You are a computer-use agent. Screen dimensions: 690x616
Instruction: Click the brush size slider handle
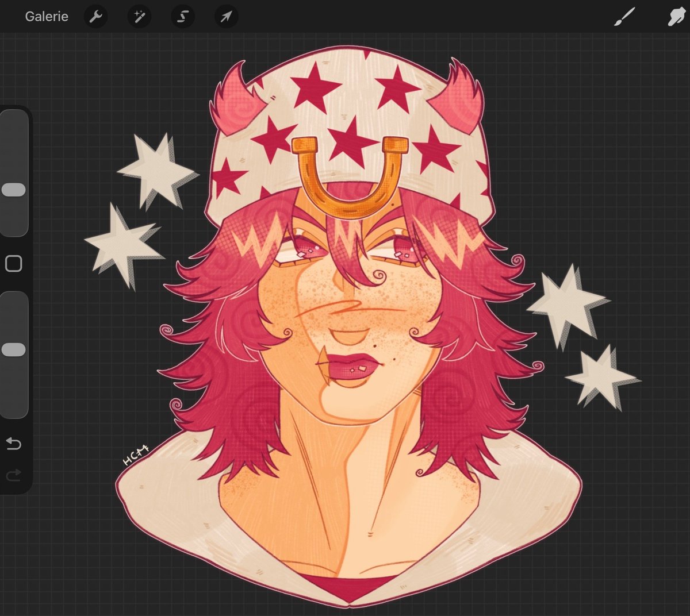click(x=13, y=190)
